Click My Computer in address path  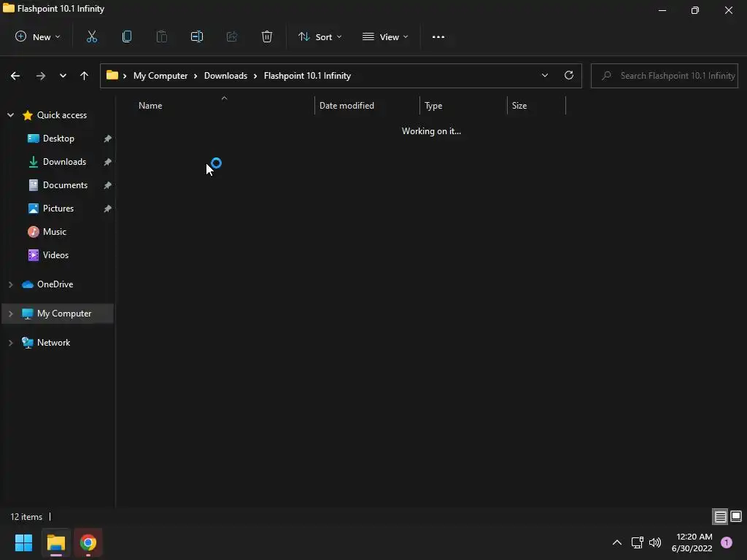[x=160, y=76]
